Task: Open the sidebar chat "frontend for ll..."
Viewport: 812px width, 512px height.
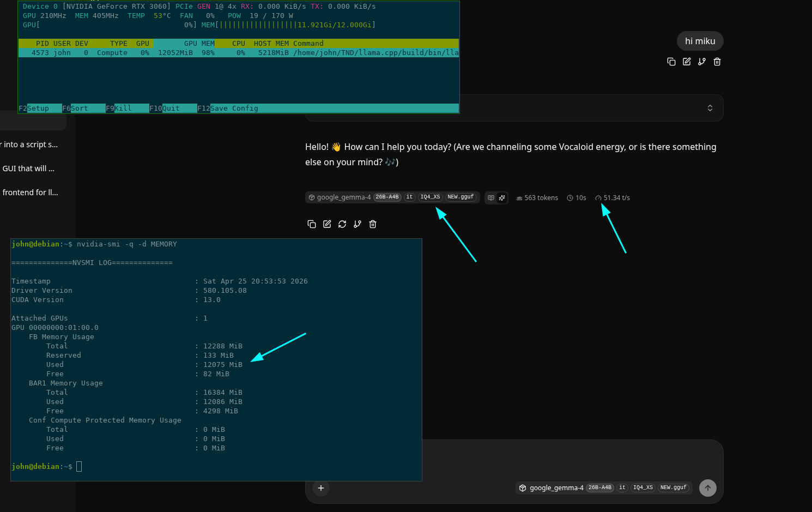Action: (x=30, y=192)
